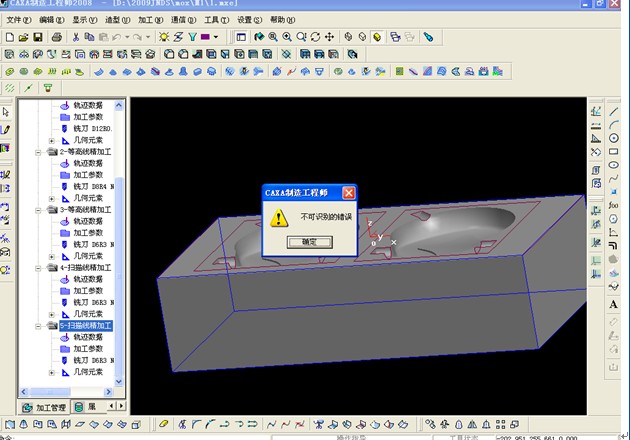
Task: Click the funnel filter icon
Action: 192,37
